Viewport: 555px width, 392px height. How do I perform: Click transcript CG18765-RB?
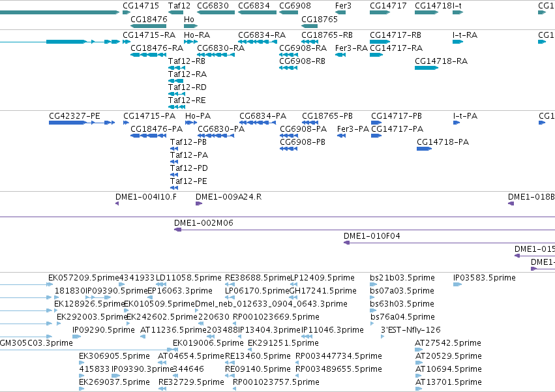coord(327,35)
